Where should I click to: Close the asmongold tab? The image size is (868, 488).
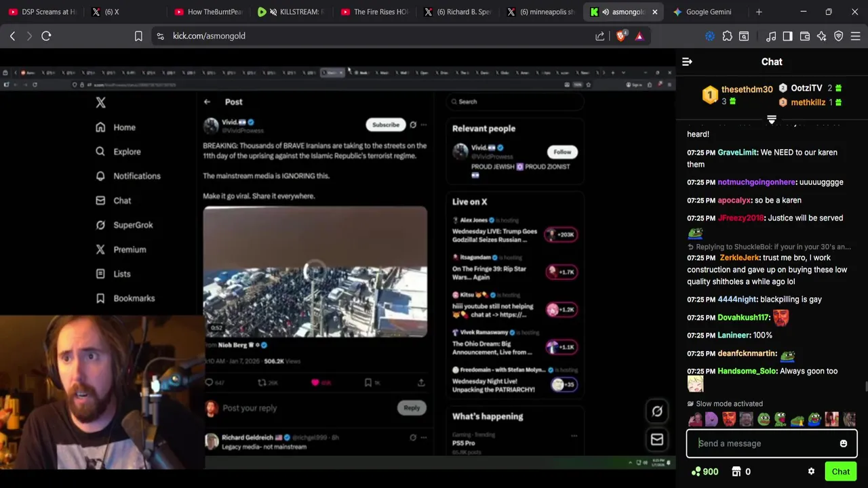654,12
